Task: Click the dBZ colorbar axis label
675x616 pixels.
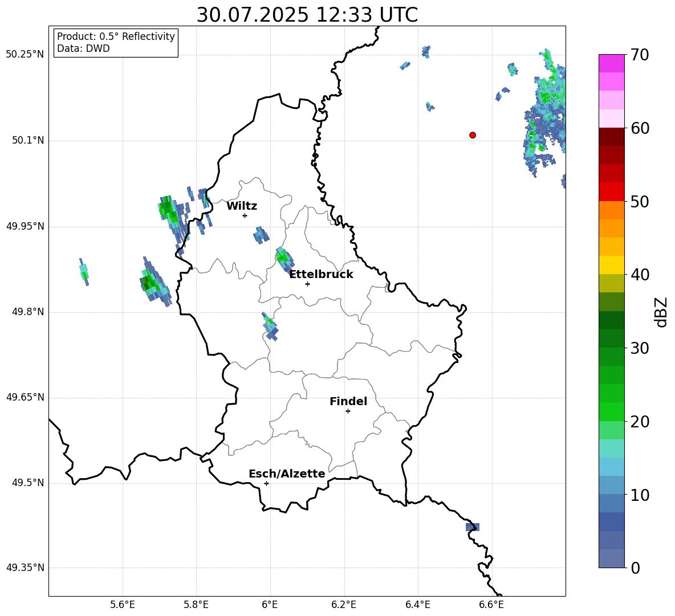Action: point(662,312)
